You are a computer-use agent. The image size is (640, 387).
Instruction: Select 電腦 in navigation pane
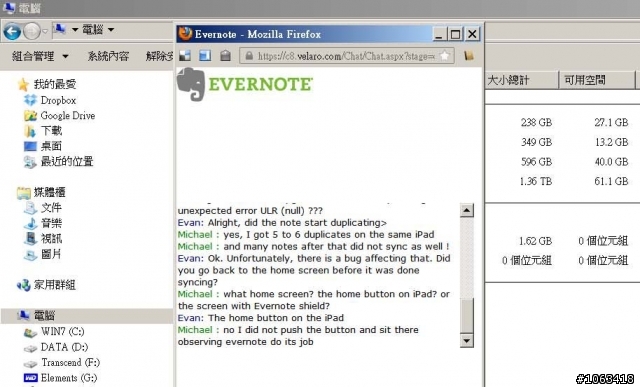pyautogui.click(x=44, y=316)
